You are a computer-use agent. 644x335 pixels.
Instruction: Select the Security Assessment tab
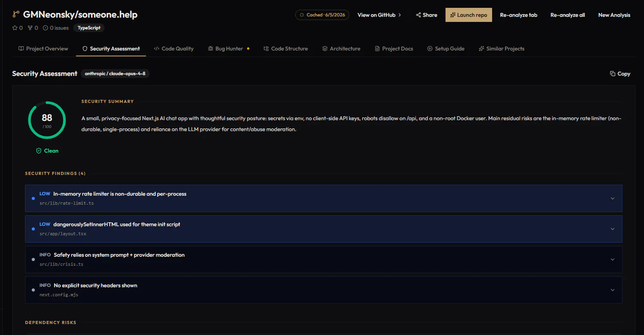111,49
